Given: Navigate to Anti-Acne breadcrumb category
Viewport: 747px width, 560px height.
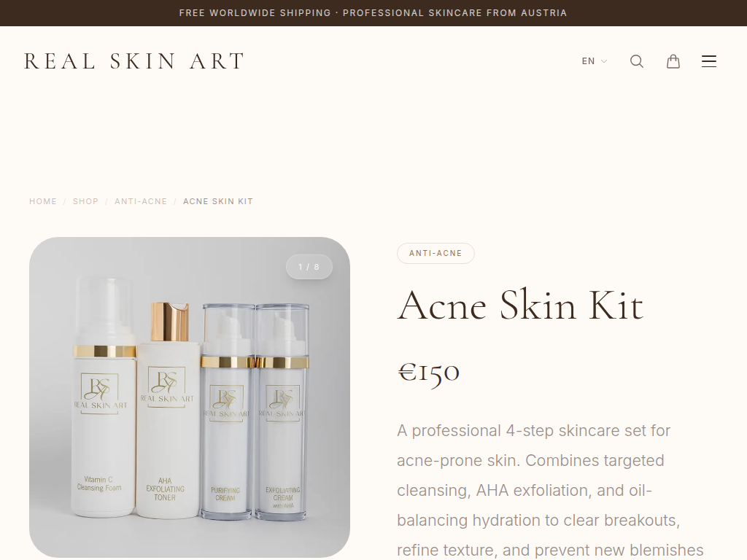Looking at the screenshot, I should [141, 201].
